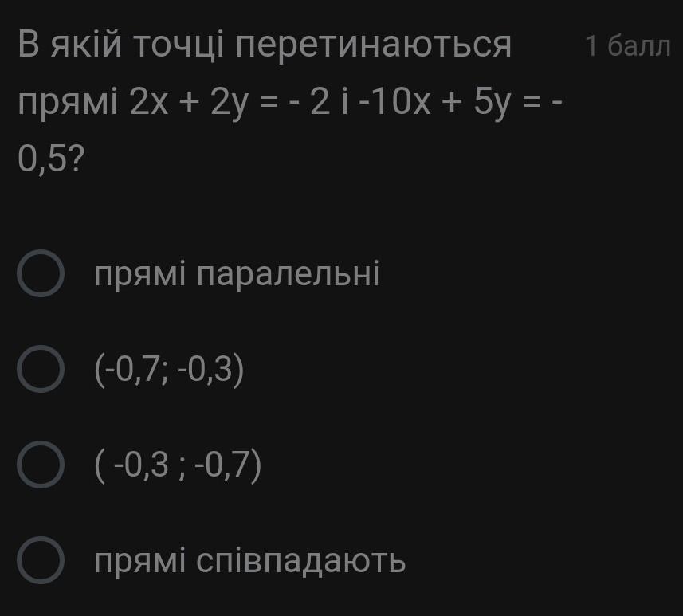
Task: Click the word "перетинаються" in the question
Action: coord(373,45)
